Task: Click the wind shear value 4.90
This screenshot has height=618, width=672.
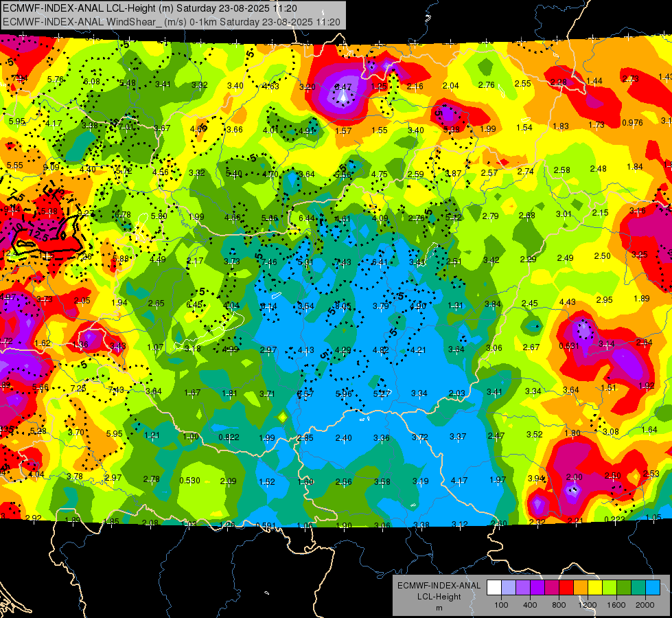Action: [x=418, y=306]
